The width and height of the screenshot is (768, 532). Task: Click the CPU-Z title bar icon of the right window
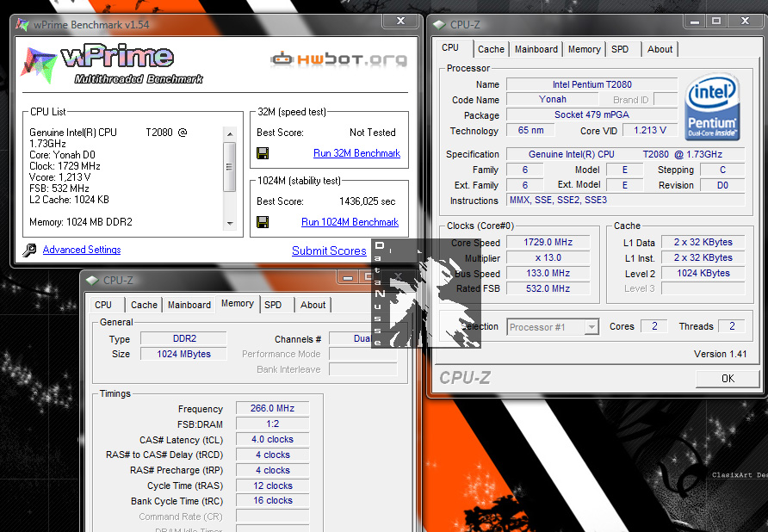point(439,24)
